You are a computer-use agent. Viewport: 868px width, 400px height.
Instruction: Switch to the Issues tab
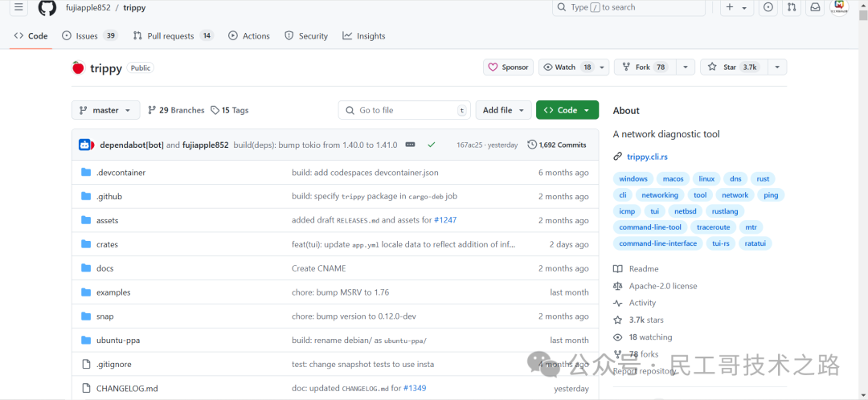(x=89, y=36)
